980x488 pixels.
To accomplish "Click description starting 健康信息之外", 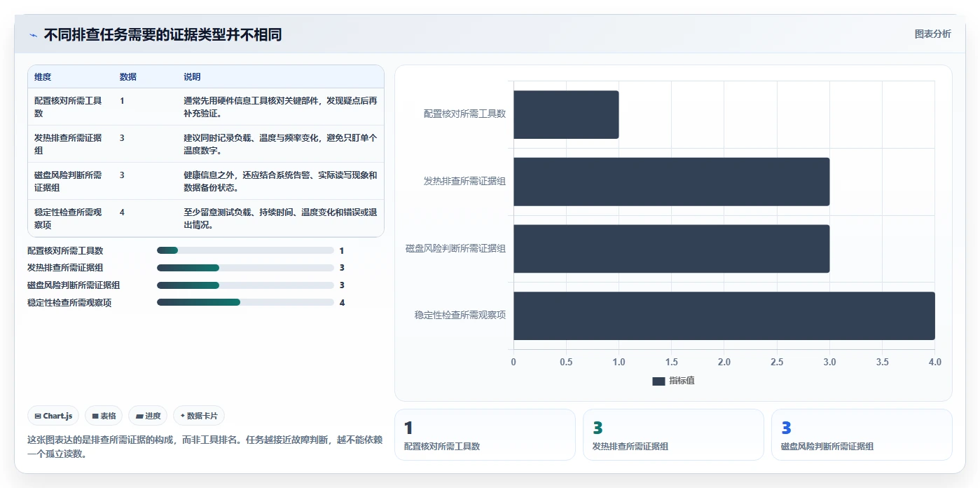I will pos(280,181).
